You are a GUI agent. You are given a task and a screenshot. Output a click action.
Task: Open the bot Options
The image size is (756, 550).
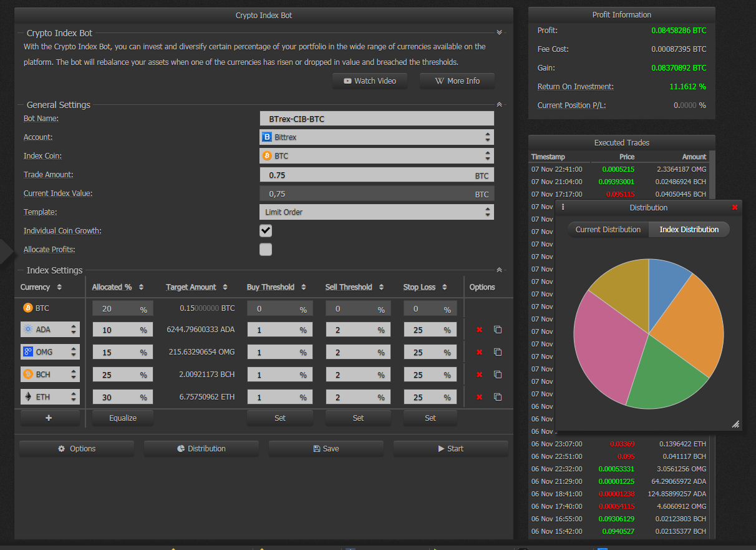click(x=77, y=449)
